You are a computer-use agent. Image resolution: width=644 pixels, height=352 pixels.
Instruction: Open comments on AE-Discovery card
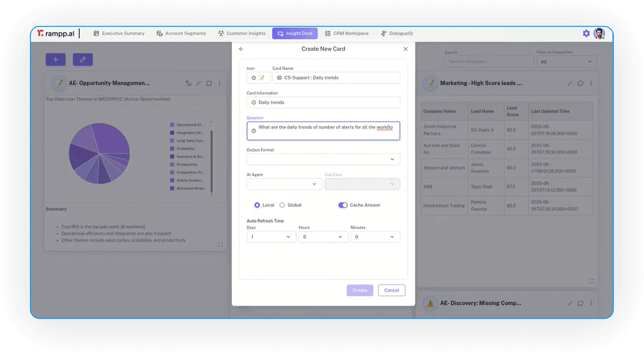click(x=580, y=303)
